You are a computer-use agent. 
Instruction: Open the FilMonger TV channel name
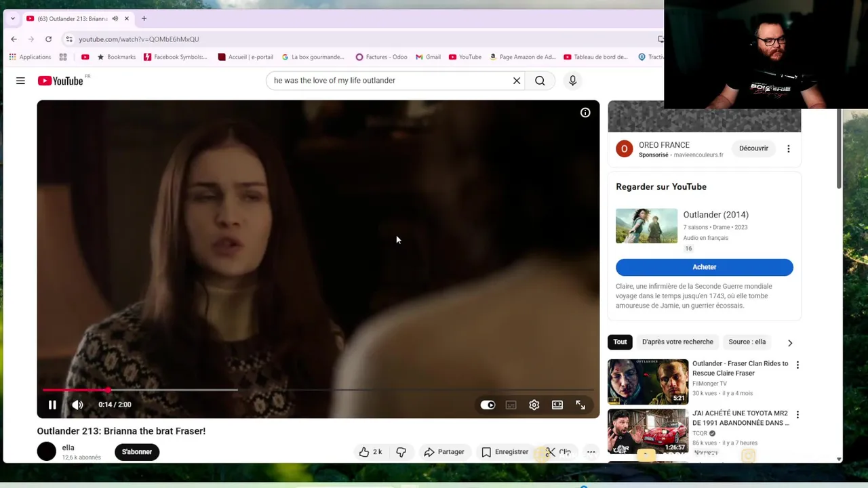[x=709, y=384]
